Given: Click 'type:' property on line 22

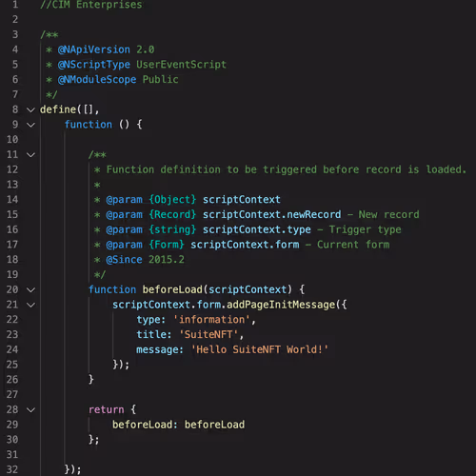Looking at the screenshot, I should click(151, 320).
